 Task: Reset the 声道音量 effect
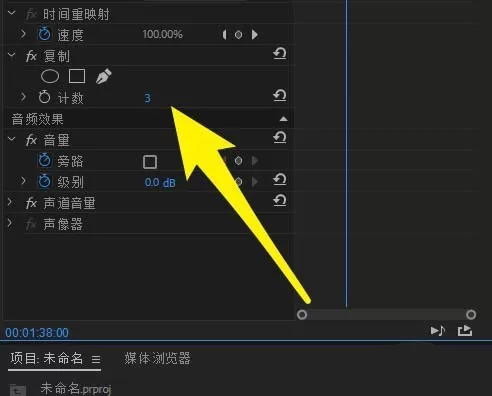[x=280, y=200]
